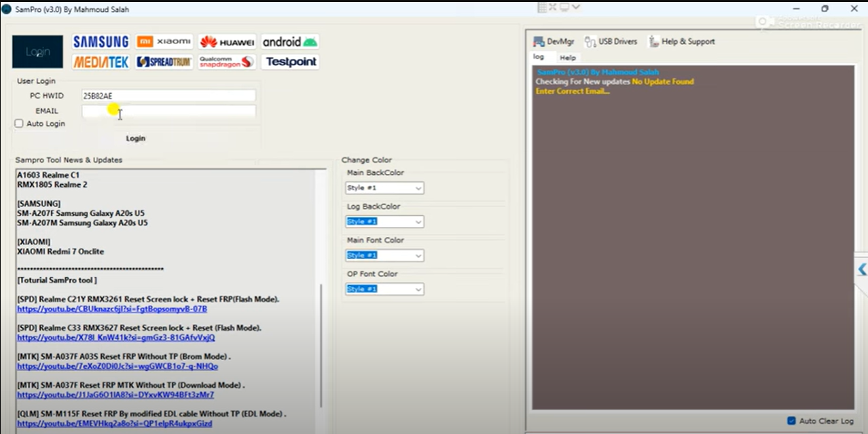
Task: Open the USB Drivers tool
Action: tap(611, 41)
